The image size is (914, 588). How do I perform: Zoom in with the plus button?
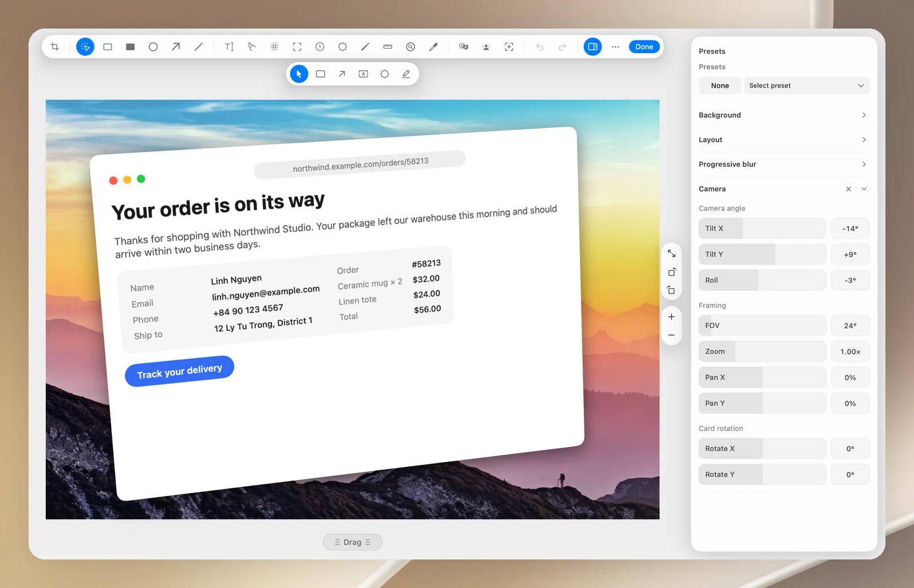(672, 317)
